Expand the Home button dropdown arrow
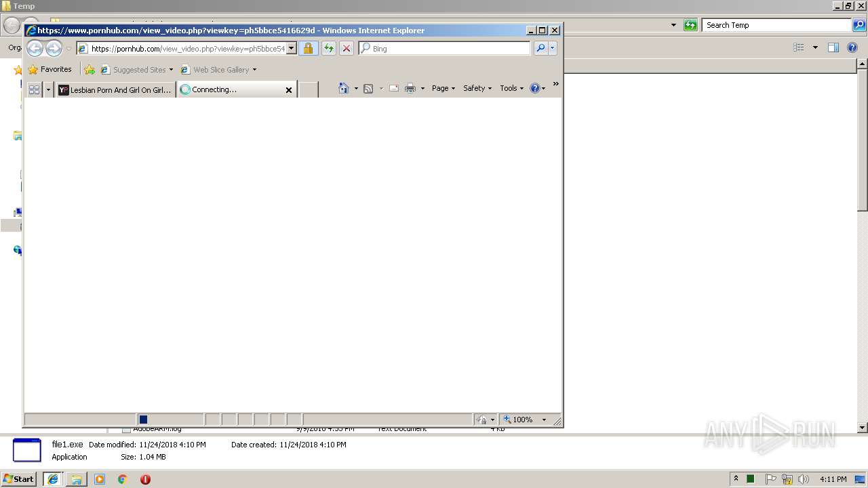This screenshot has width=868, height=488. coord(356,88)
